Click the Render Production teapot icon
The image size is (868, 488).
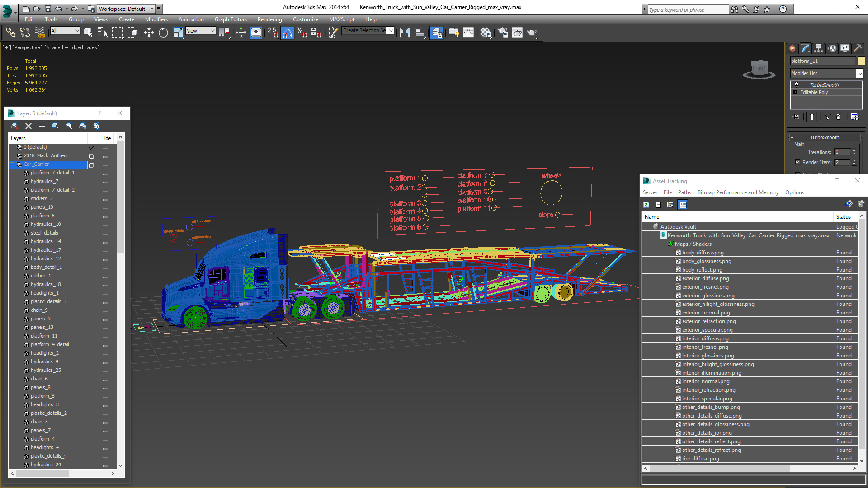(532, 32)
